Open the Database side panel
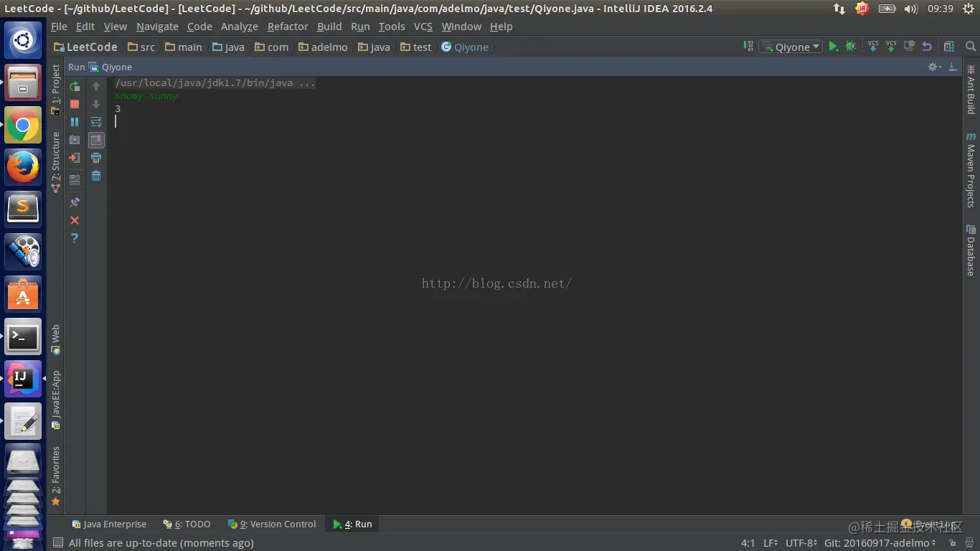 click(x=971, y=250)
